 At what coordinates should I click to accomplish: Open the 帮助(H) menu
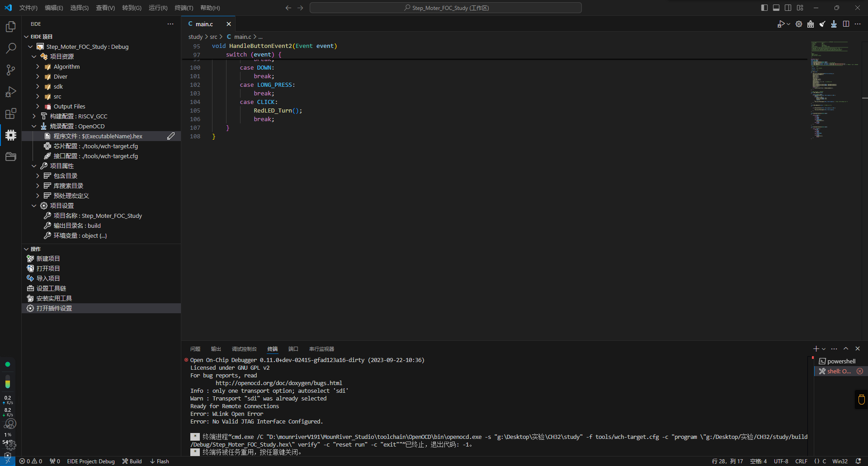pos(210,8)
